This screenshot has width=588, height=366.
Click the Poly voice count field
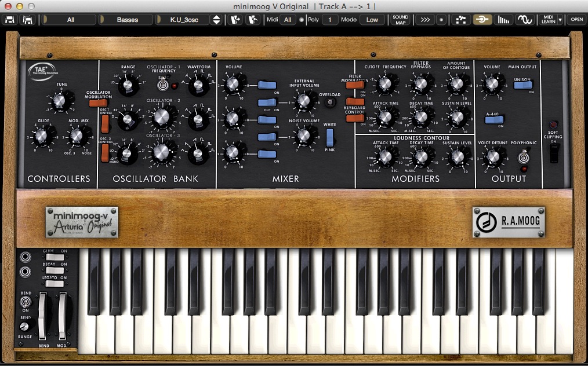coord(330,20)
